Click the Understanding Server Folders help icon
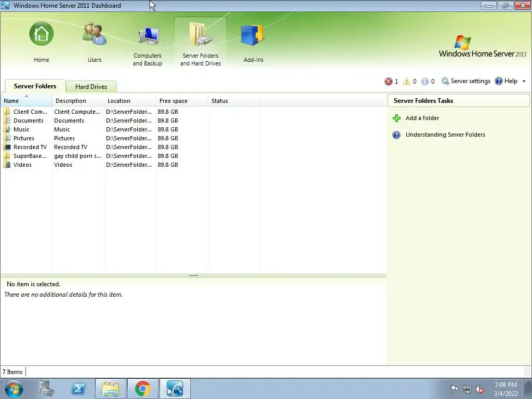532x399 pixels. (x=396, y=135)
